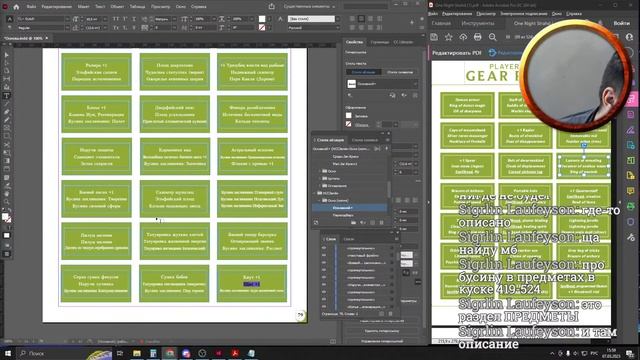The width and height of the screenshot is (640, 360).
Task: Open InDesign 'Макет' menu
Action: pos(83,7)
